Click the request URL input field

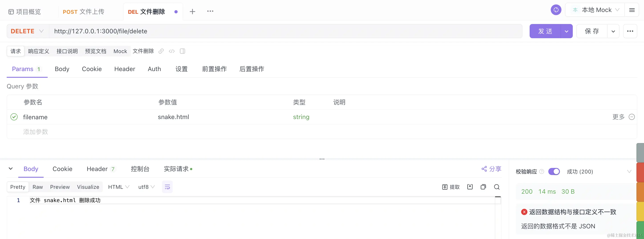(x=286, y=31)
